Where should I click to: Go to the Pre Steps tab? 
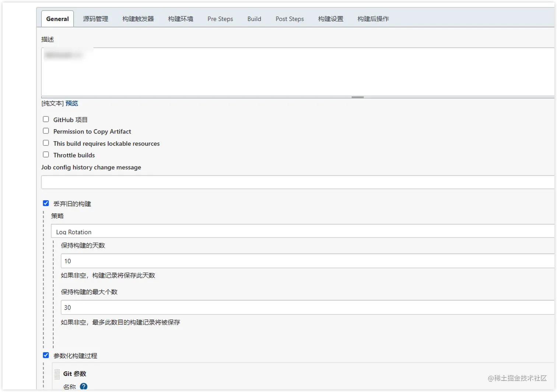pos(220,19)
